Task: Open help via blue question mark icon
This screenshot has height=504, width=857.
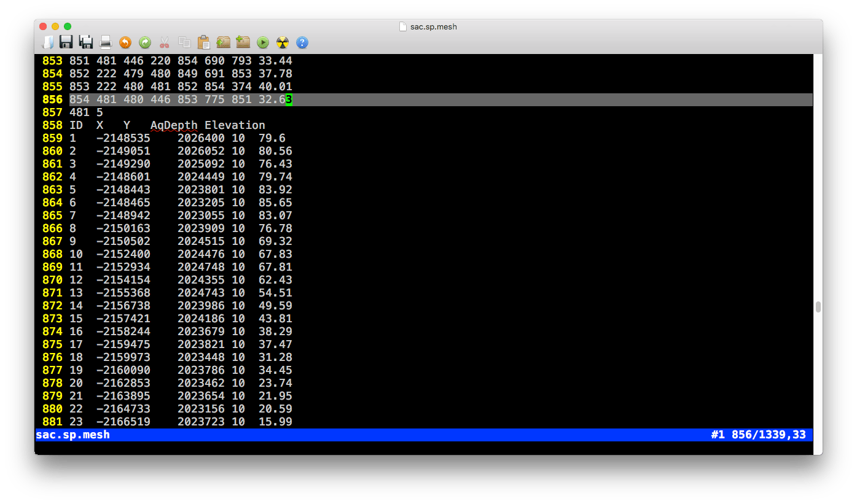Action: (x=302, y=42)
